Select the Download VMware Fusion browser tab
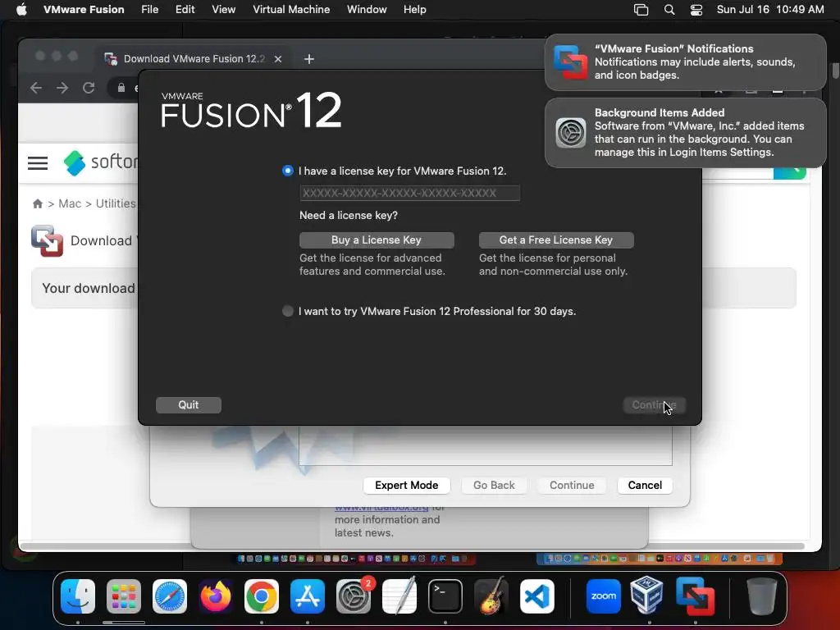Image resolution: width=840 pixels, height=630 pixels. pyautogui.click(x=194, y=59)
